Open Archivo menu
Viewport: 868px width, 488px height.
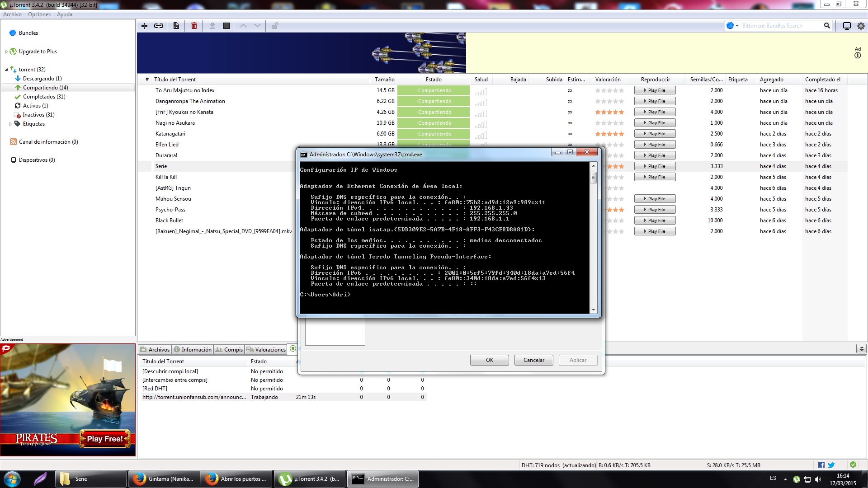click(x=12, y=14)
